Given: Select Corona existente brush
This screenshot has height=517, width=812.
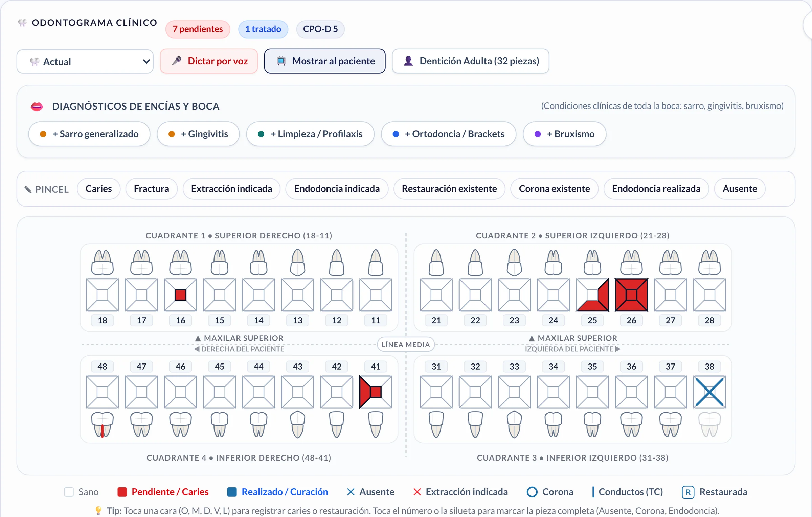Looking at the screenshot, I should 554,189.
